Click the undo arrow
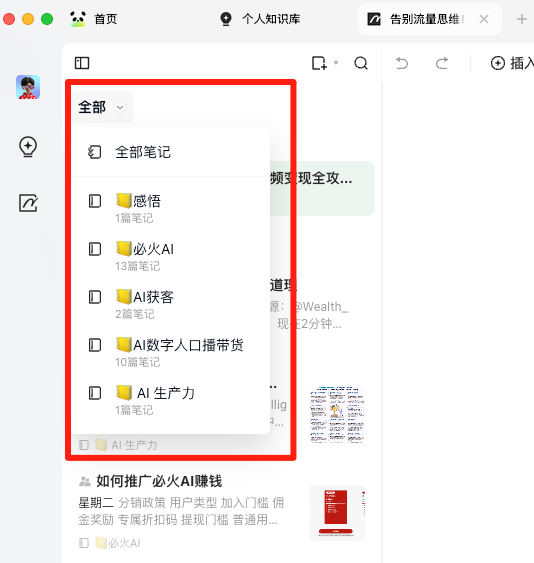Image resolution: width=534 pixels, height=563 pixels. [x=402, y=63]
